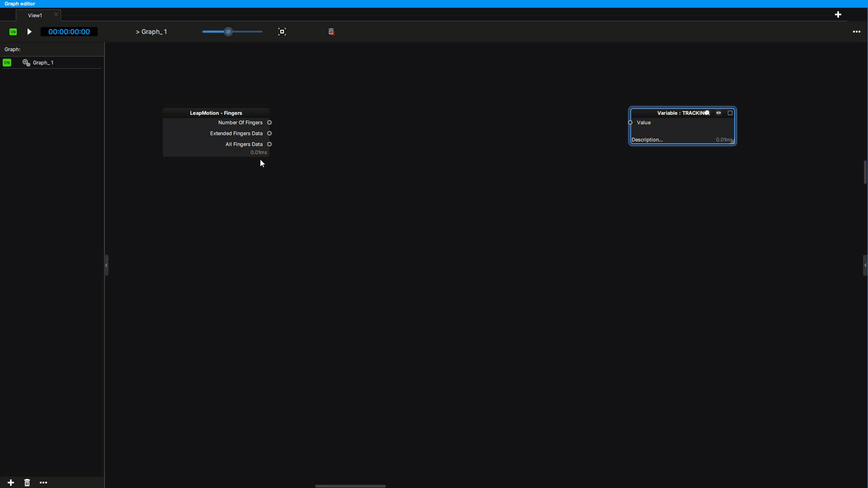This screenshot has height=488, width=868.
Task: Click the > Graph_1 breadcrumb
Action: [x=151, y=32]
